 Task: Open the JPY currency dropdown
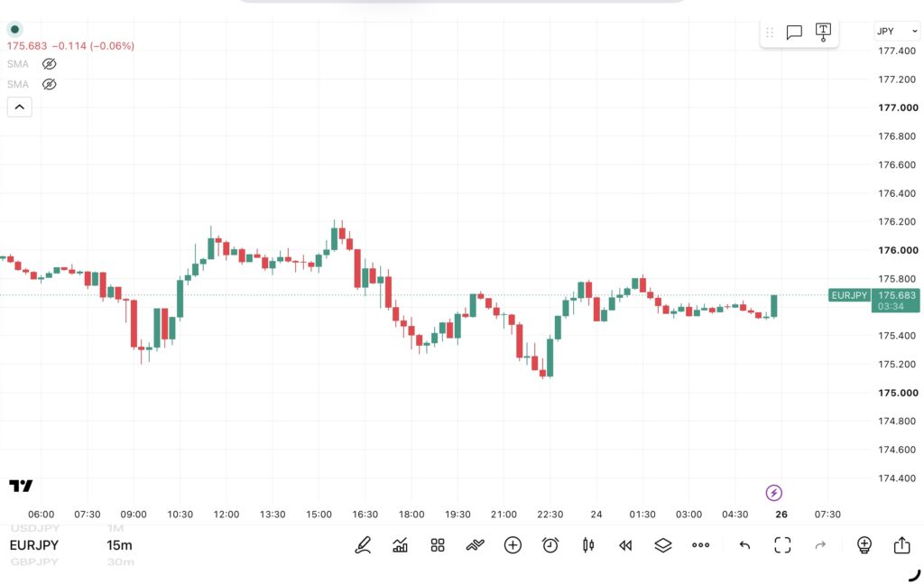click(x=896, y=32)
